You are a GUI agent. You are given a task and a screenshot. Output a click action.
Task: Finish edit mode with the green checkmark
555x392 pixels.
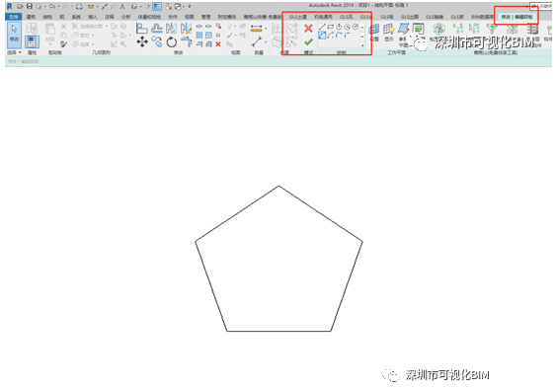click(x=308, y=42)
